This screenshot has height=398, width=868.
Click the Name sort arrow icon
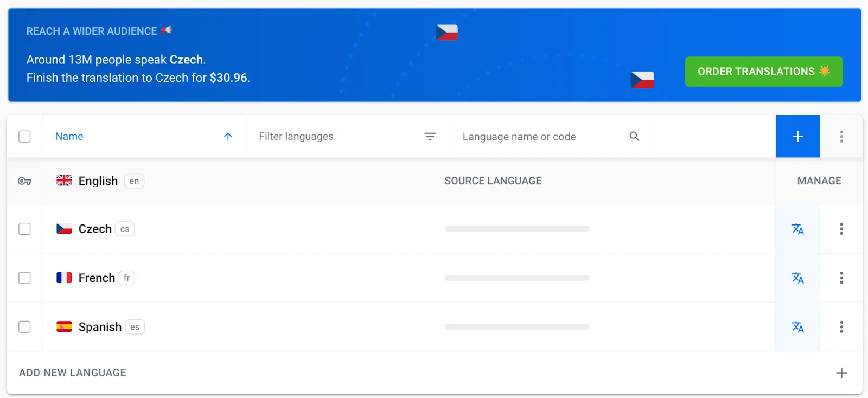click(228, 137)
